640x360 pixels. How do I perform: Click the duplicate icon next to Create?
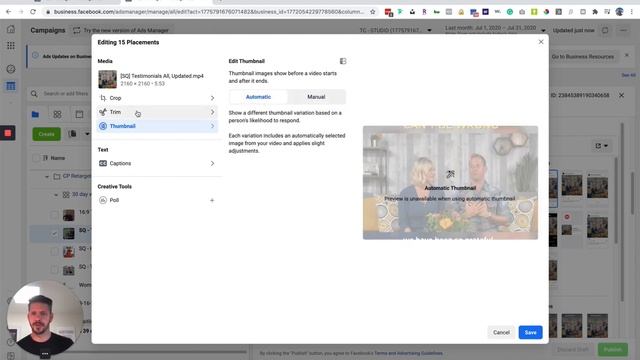[72, 134]
